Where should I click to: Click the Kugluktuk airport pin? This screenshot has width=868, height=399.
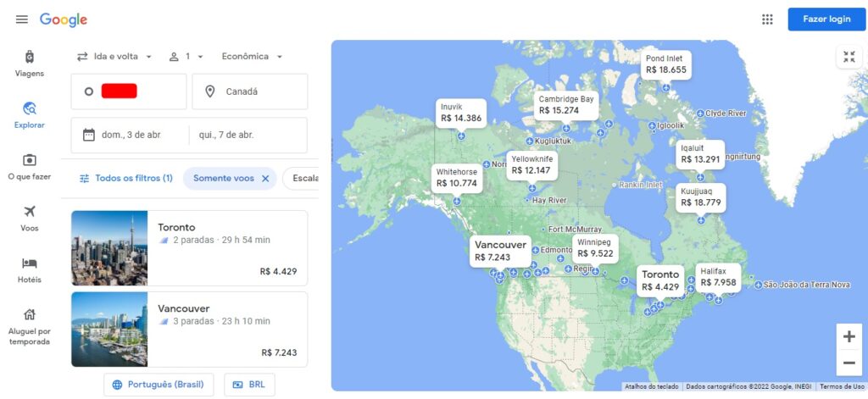pyautogui.click(x=529, y=141)
